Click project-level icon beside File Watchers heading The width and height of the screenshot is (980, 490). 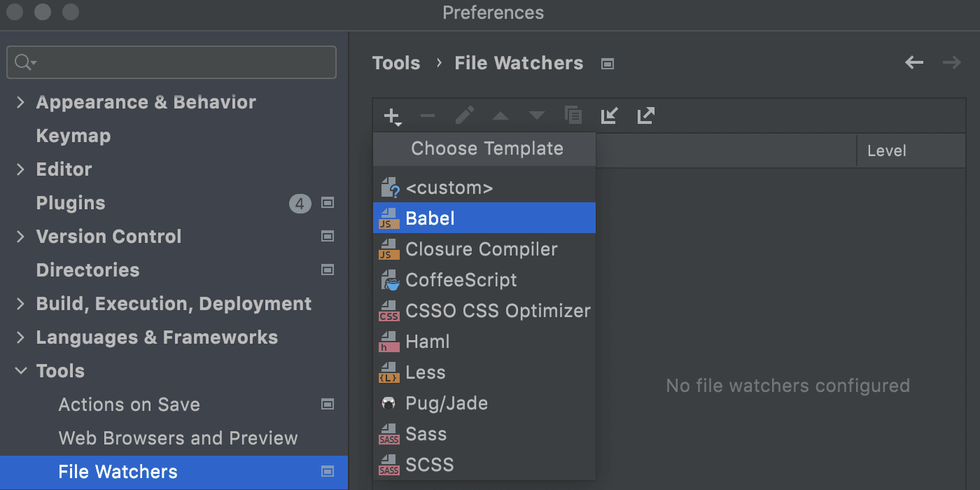(x=608, y=64)
